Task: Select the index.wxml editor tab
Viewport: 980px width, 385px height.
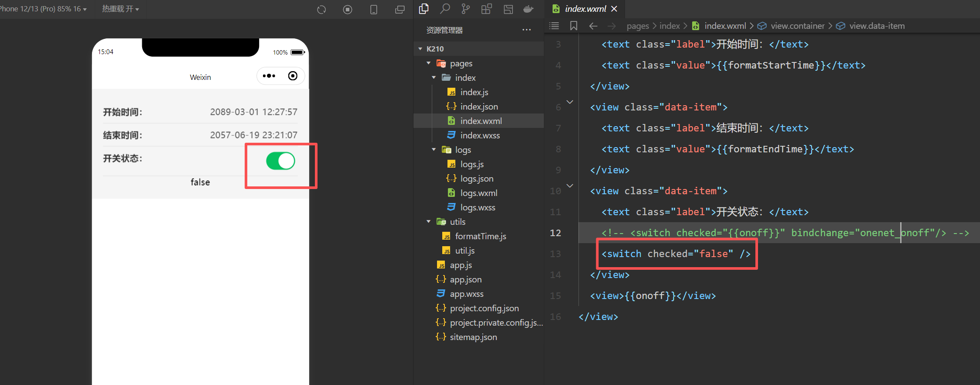Action: (585, 9)
